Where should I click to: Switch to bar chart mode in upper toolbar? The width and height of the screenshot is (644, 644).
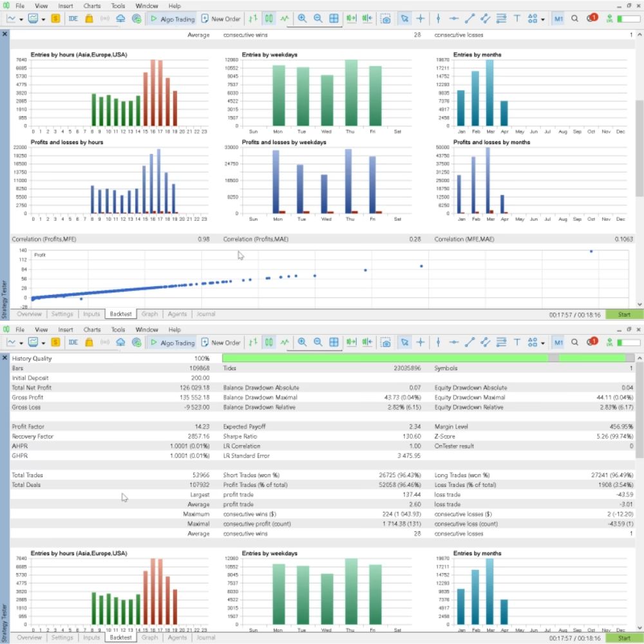253,19
